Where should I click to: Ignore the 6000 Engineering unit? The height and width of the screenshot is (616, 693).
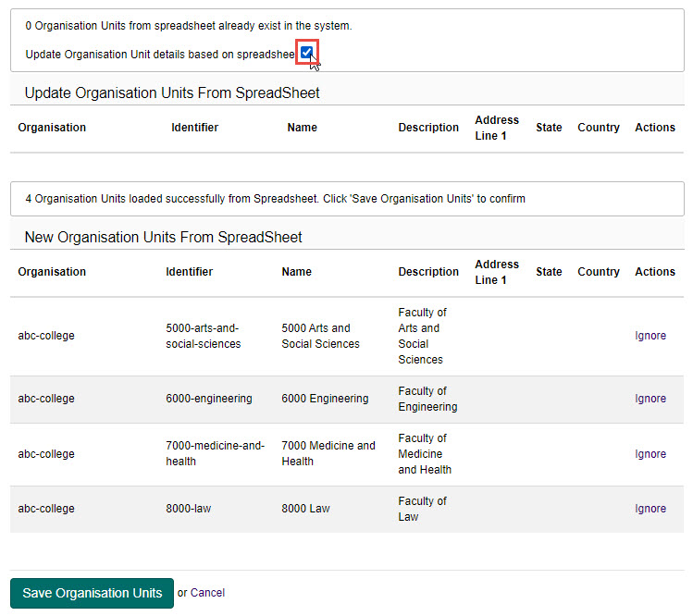coord(650,399)
